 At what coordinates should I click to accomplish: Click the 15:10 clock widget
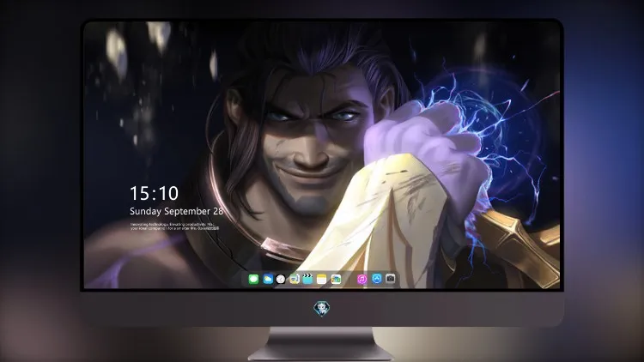tap(154, 193)
